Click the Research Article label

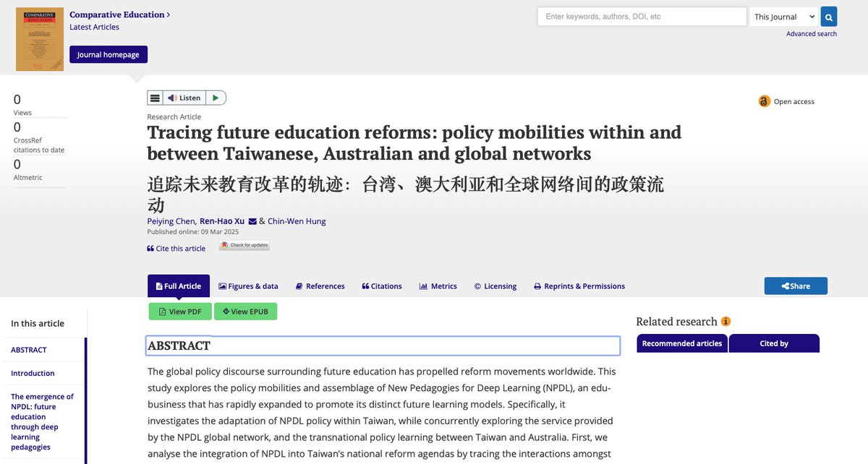(x=174, y=117)
